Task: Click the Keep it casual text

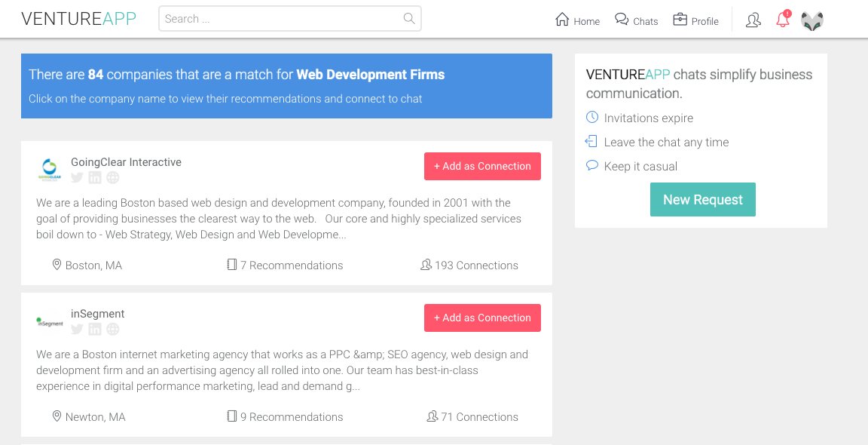Action: pos(640,166)
